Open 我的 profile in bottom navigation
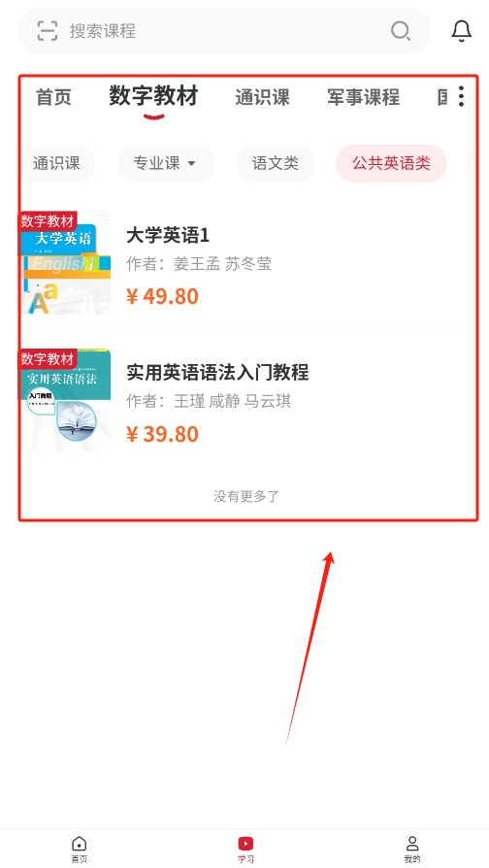 412,850
